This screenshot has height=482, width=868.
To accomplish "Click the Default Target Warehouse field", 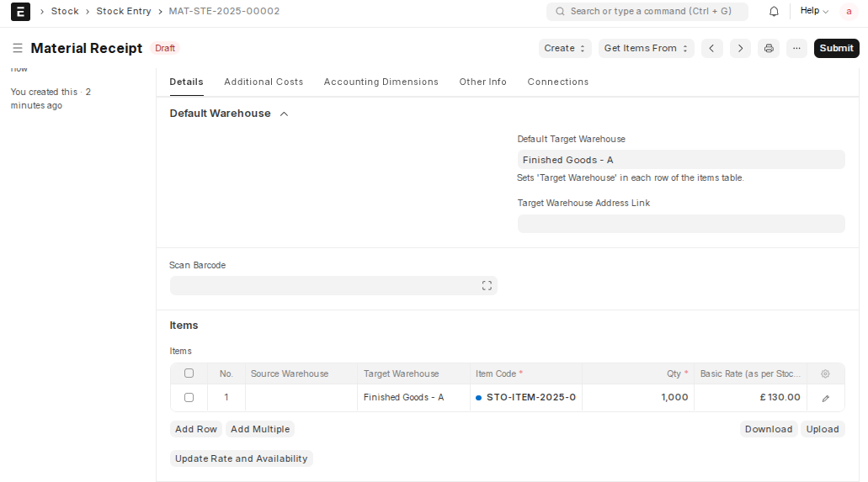I will click(x=681, y=159).
